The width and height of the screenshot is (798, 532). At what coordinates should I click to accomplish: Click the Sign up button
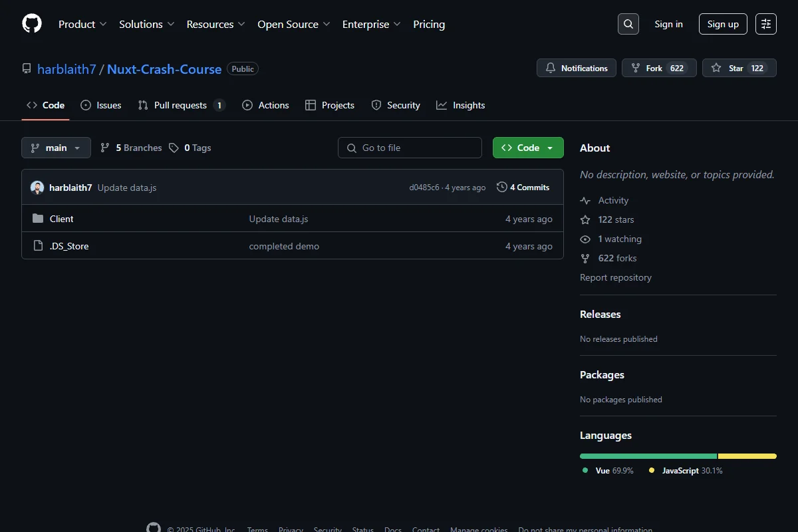click(x=723, y=24)
